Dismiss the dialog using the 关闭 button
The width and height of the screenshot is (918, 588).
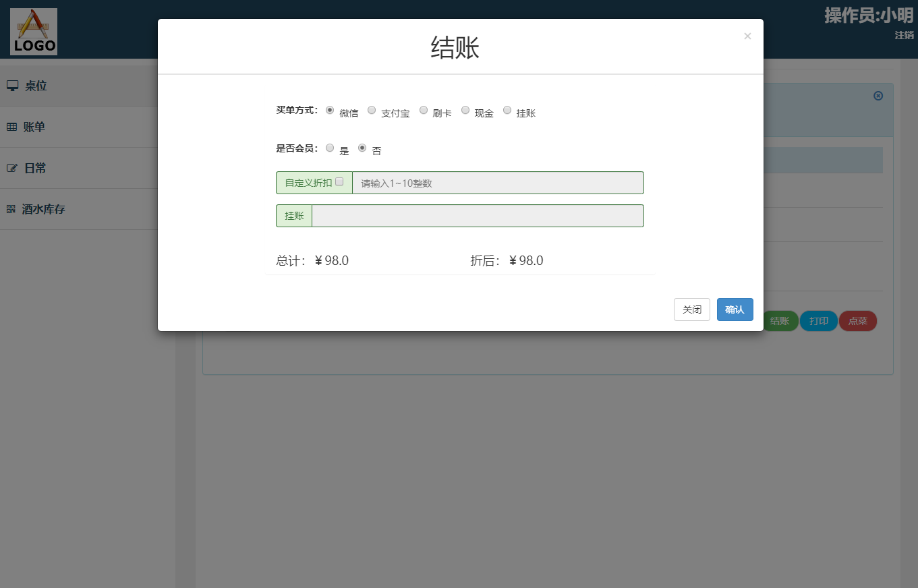pyautogui.click(x=691, y=309)
